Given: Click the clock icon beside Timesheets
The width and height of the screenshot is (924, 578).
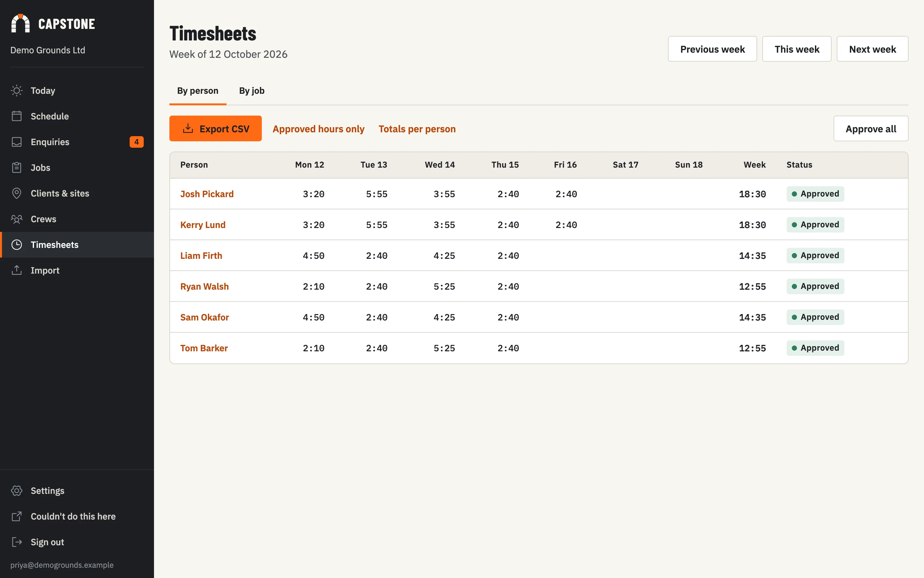Looking at the screenshot, I should 16,245.
